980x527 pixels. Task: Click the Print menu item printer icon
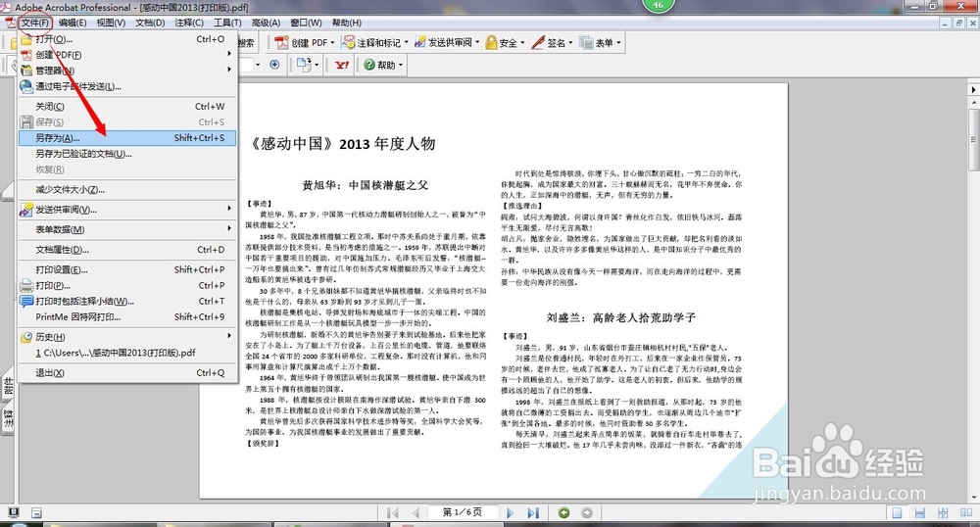(x=26, y=285)
